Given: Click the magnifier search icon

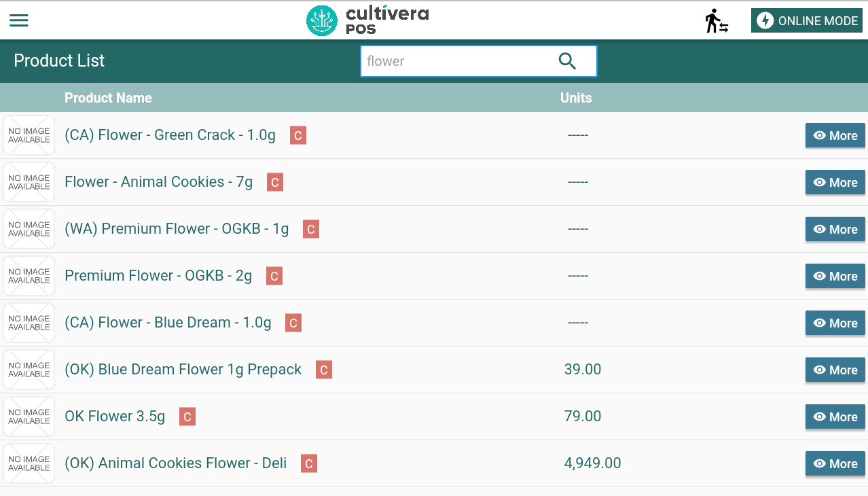Looking at the screenshot, I should tap(567, 61).
